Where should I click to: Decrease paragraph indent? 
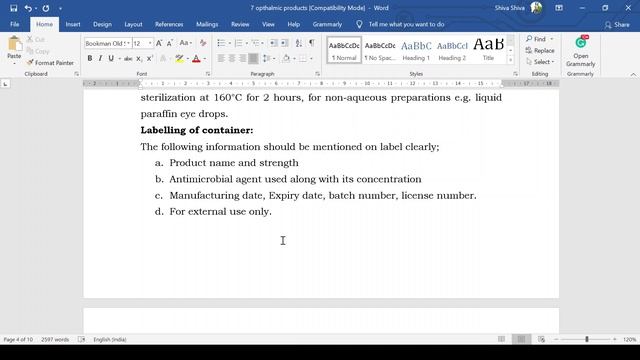pos(273,43)
